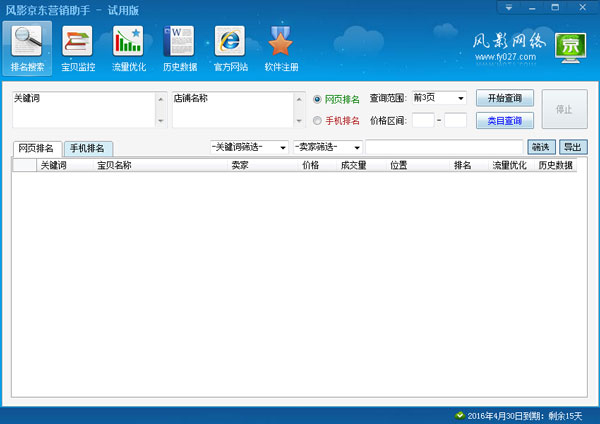Click the www.fy027.com website text
600x424 pixels.
[x=505, y=57]
